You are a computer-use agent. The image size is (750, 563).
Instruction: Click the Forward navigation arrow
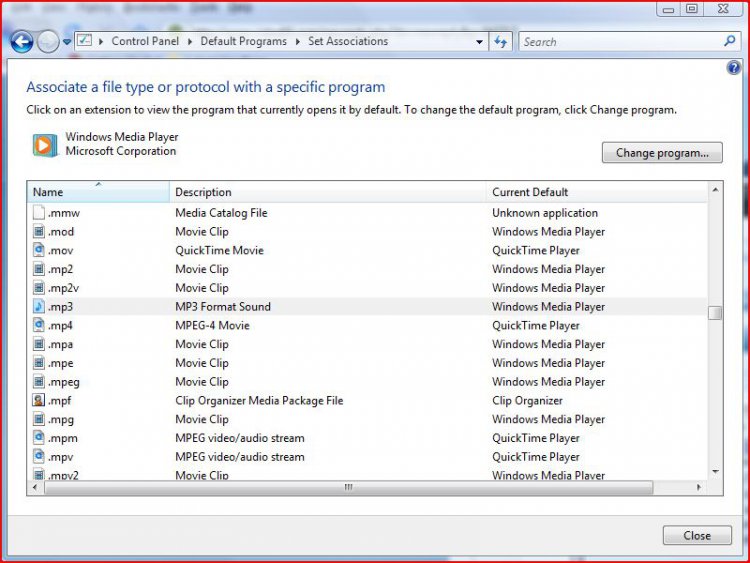[x=48, y=42]
